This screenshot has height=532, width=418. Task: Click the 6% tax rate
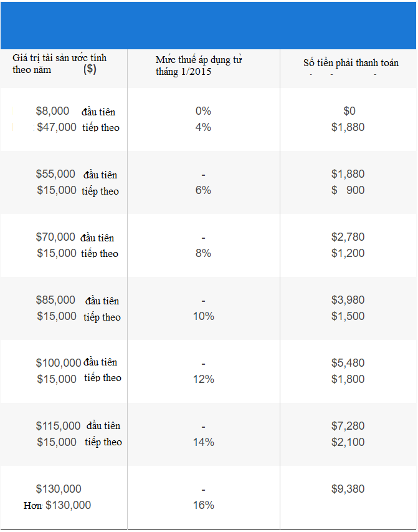point(203,190)
